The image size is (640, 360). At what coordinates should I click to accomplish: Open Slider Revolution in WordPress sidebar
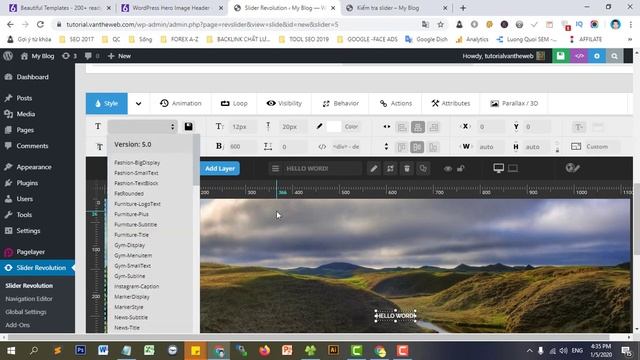[x=37, y=268]
